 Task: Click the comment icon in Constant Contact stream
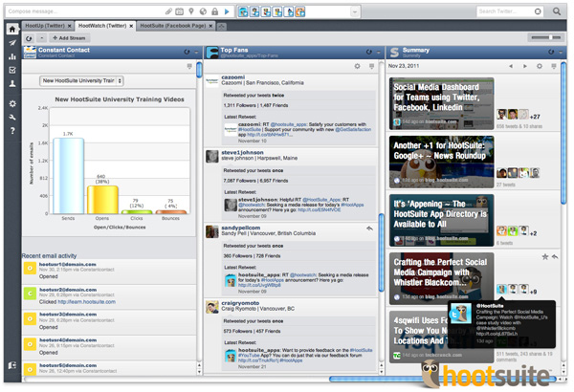[189, 66]
